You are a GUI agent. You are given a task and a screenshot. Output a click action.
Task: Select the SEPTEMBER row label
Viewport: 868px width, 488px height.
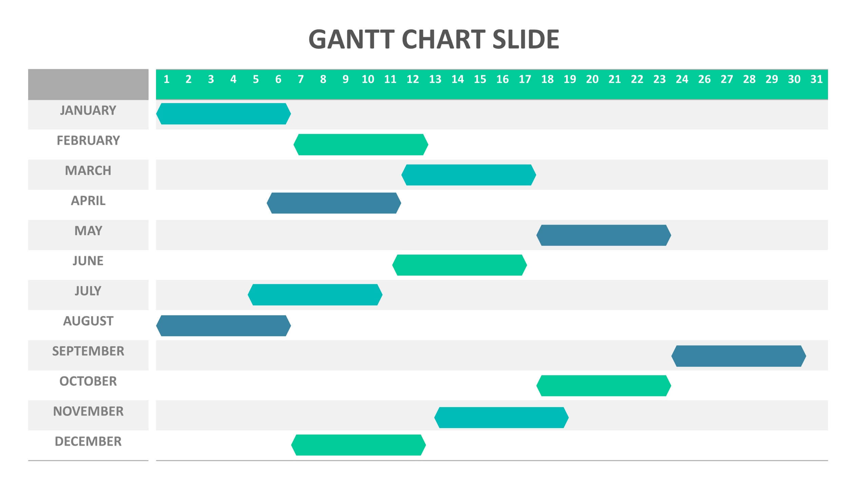(x=88, y=351)
